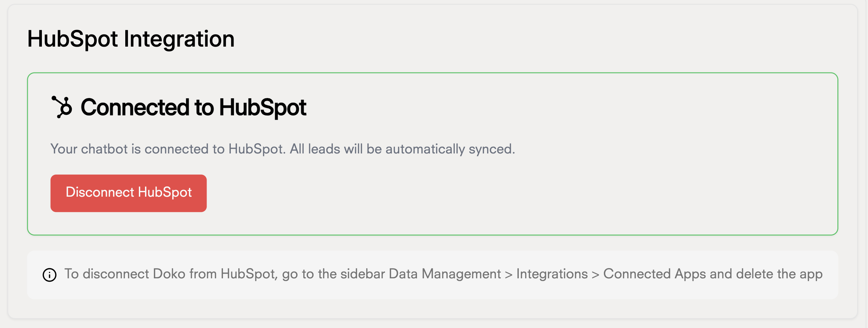868x328 pixels.
Task: Click the HubSpot sprocket logo icon
Action: coord(62,107)
